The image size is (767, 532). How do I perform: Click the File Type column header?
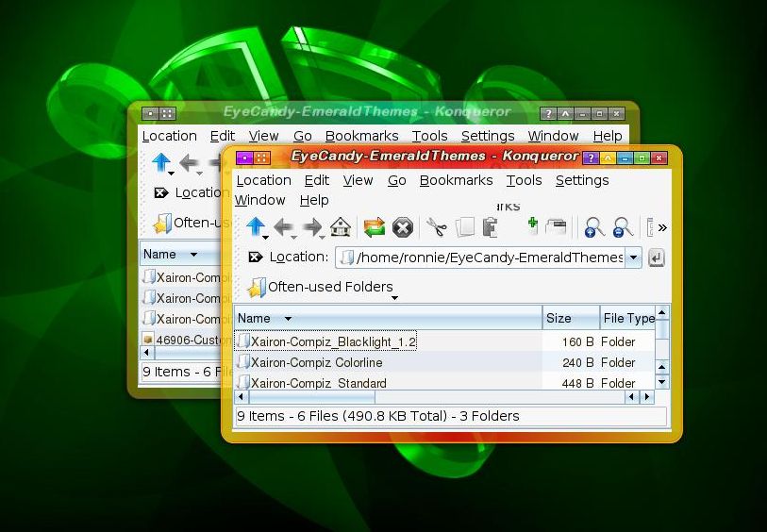(x=627, y=318)
